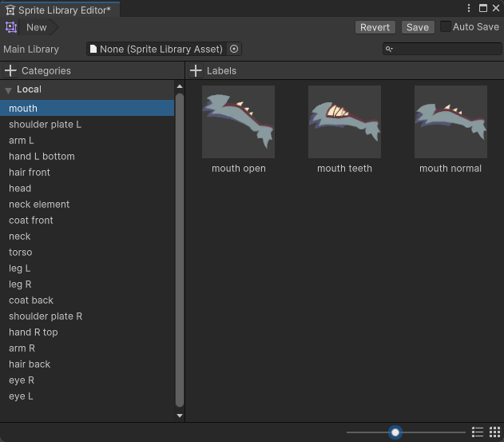Click the Sprite Library breadcrumb icon
Screen dimensions: 504x442
[x=11, y=27]
